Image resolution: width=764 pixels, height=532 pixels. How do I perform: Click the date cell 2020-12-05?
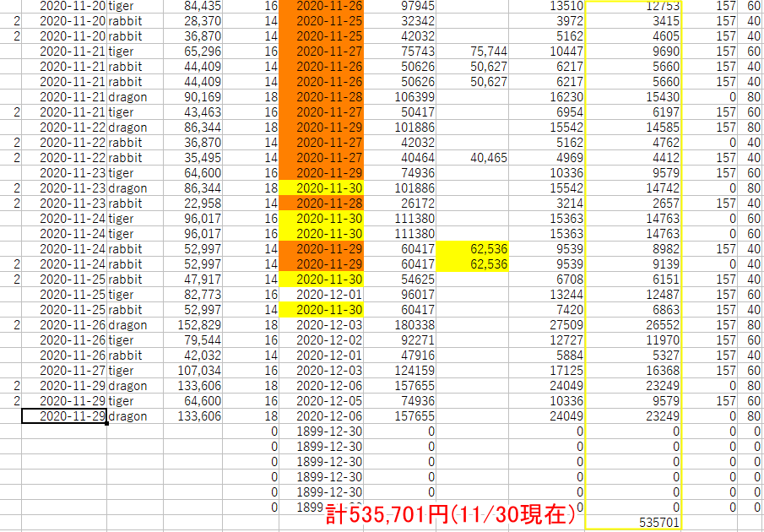tap(321, 401)
